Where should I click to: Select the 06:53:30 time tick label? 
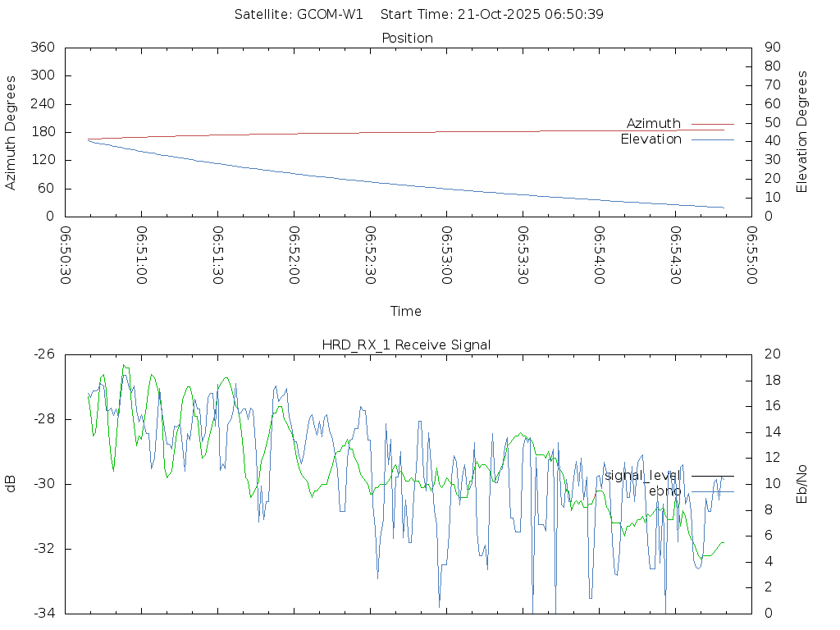coord(523,256)
